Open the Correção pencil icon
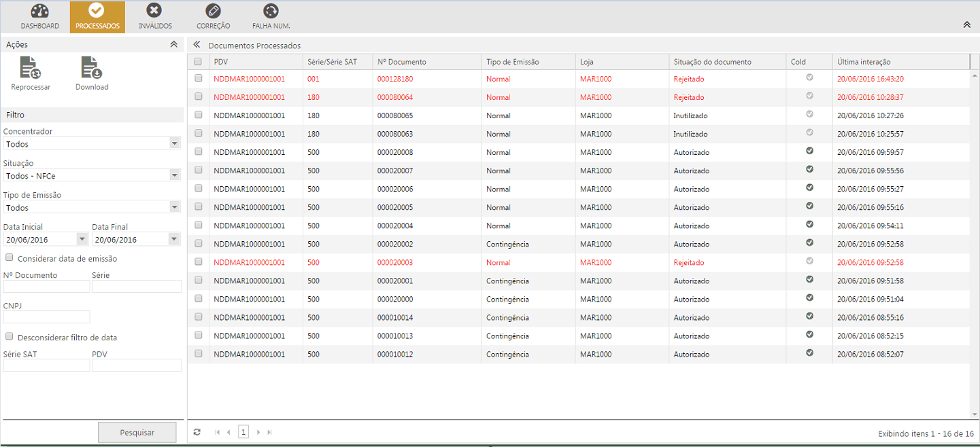The width and height of the screenshot is (980, 447). [x=213, y=12]
